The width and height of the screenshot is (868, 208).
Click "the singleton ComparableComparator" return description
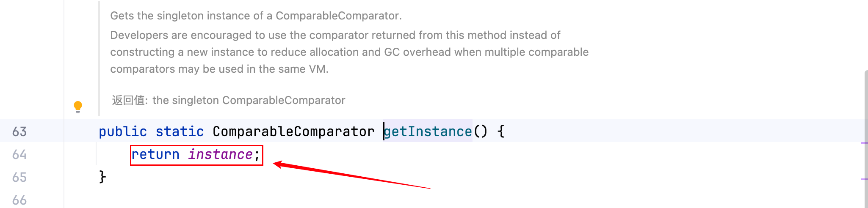click(x=249, y=101)
